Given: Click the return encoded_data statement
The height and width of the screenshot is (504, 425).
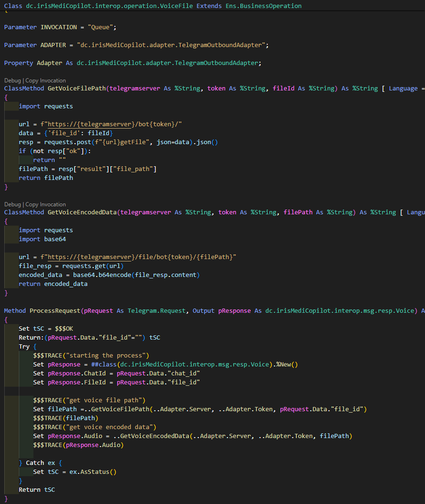Looking at the screenshot, I should click(53, 284).
